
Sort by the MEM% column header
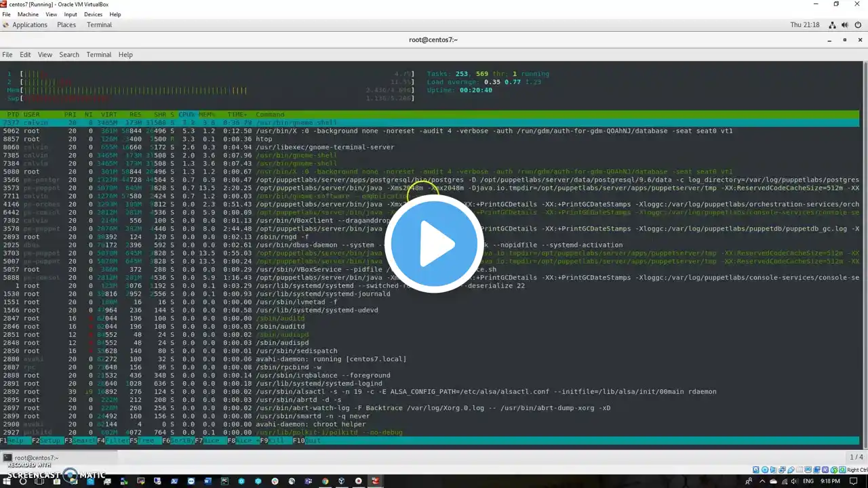pos(207,115)
